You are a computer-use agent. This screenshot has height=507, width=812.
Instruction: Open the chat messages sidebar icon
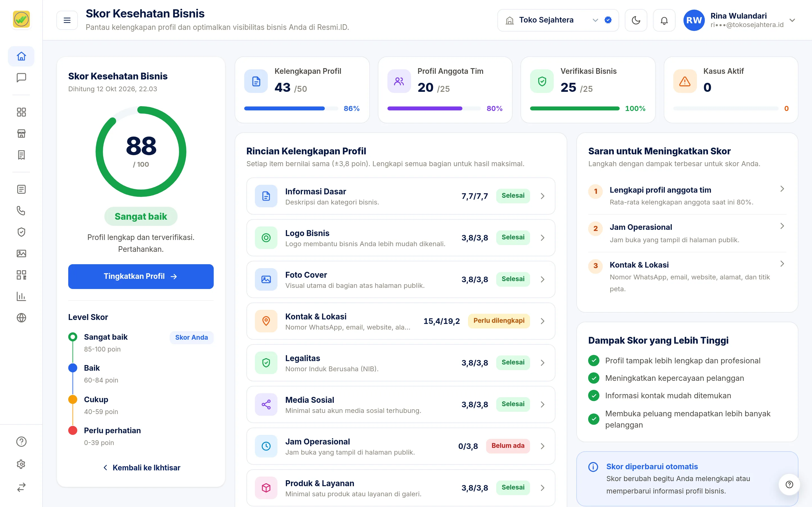click(x=21, y=78)
